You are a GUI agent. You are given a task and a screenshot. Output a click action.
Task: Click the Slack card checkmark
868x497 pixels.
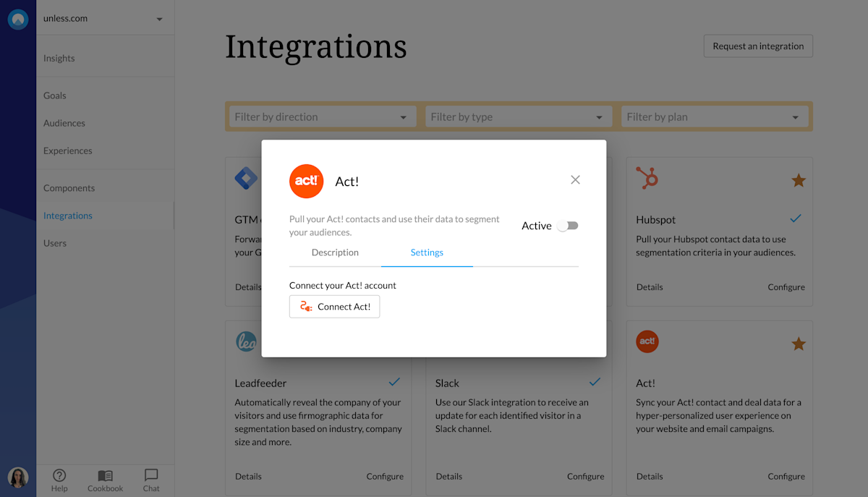[x=595, y=381]
